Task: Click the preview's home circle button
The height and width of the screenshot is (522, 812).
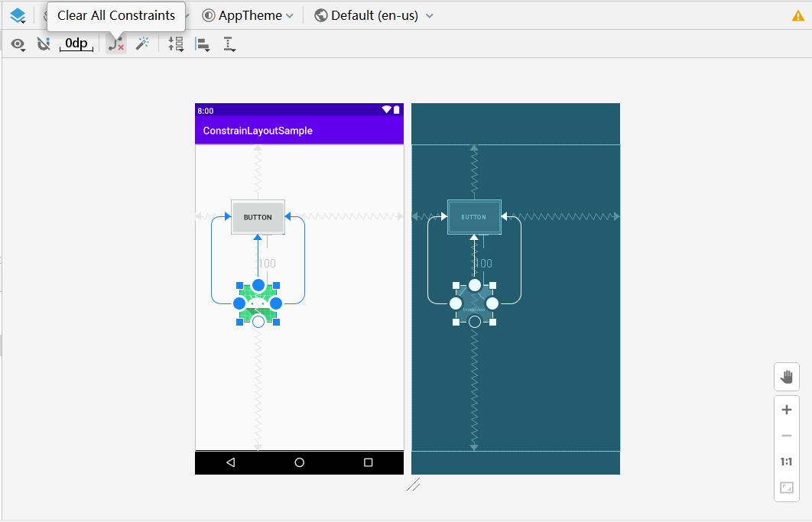Action: [x=299, y=462]
